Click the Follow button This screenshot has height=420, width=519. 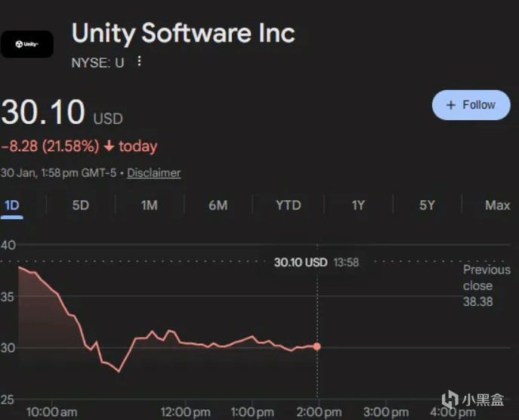click(x=471, y=105)
